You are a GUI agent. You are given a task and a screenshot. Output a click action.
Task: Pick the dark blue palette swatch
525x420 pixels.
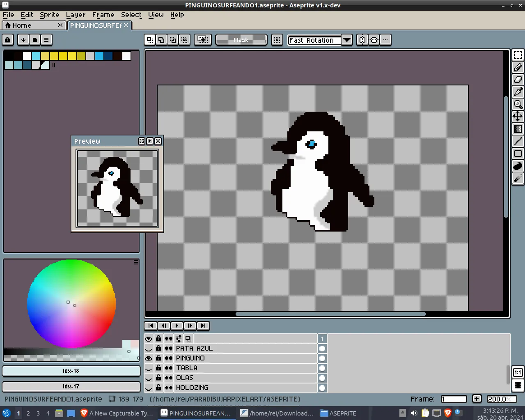[108, 56]
